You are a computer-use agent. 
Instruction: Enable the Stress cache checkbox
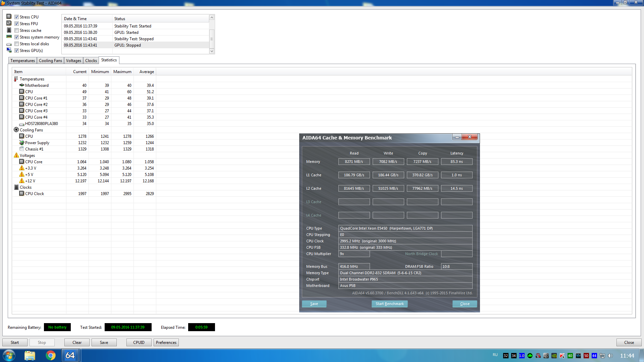16,31
